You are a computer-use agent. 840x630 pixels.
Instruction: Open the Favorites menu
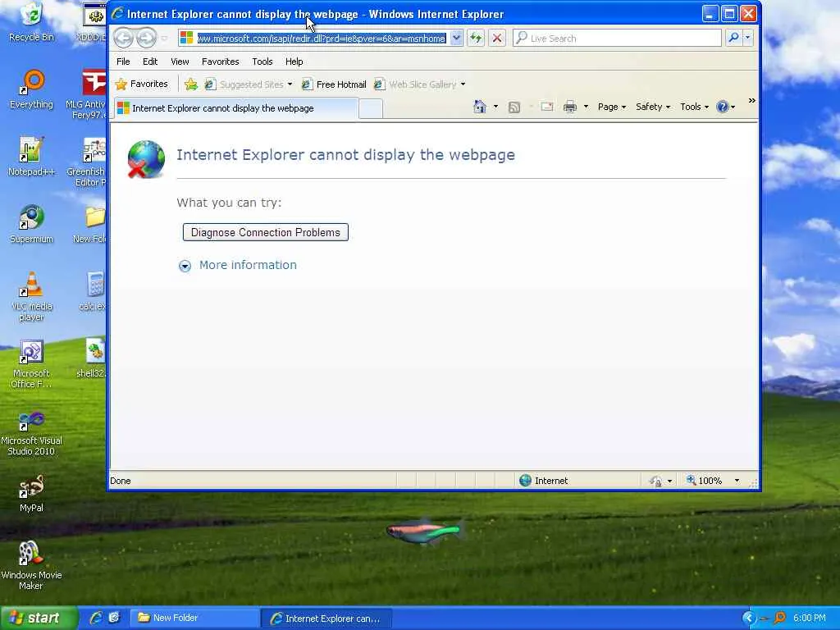click(220, 62)
